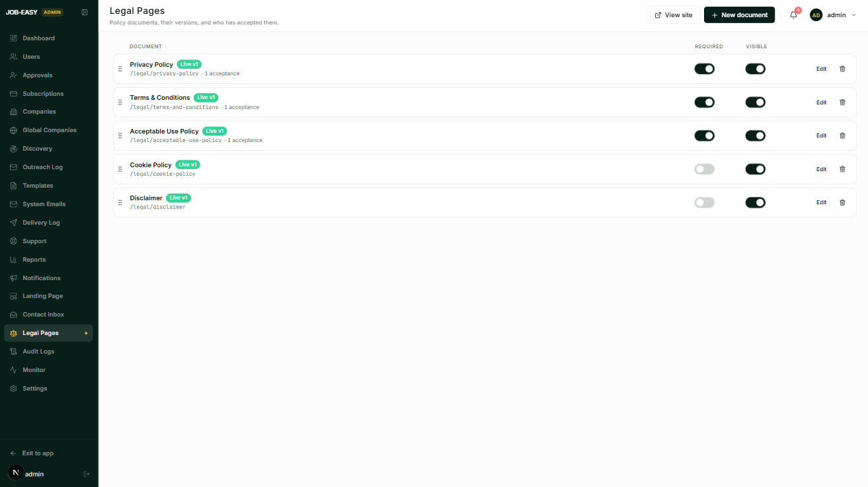The width and height of the screenshot is (868, 487).
Task: Toggle Required for Privacy Policy
Action: (x=704, y=69)
